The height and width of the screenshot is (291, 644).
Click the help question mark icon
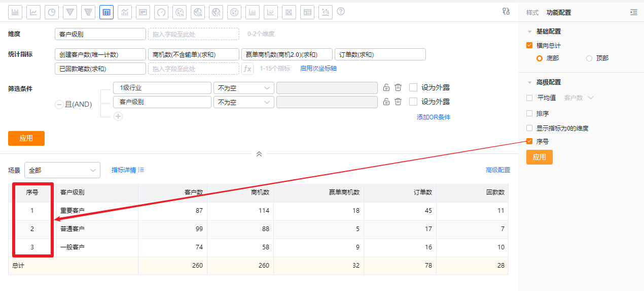[341, 11]
